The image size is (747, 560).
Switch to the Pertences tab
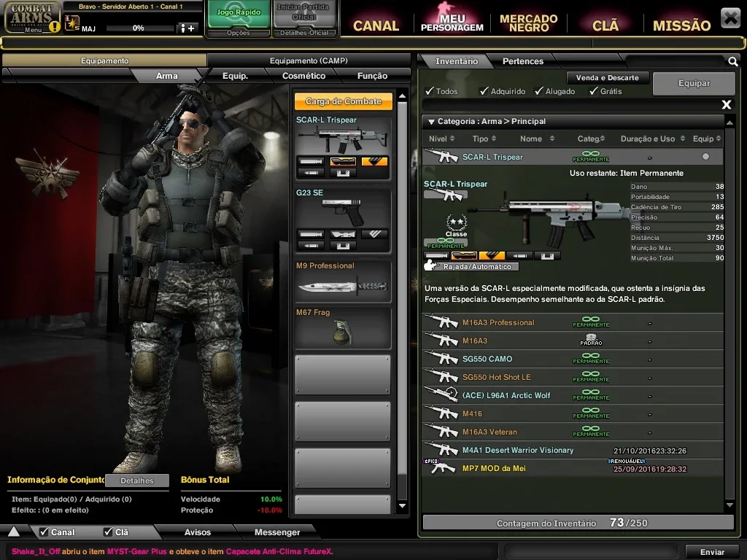522,61
